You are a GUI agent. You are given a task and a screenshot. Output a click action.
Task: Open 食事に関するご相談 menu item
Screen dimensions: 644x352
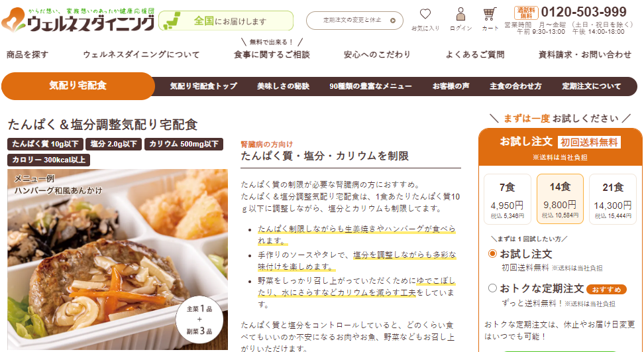pyautogui.click(x=272, y=54)
